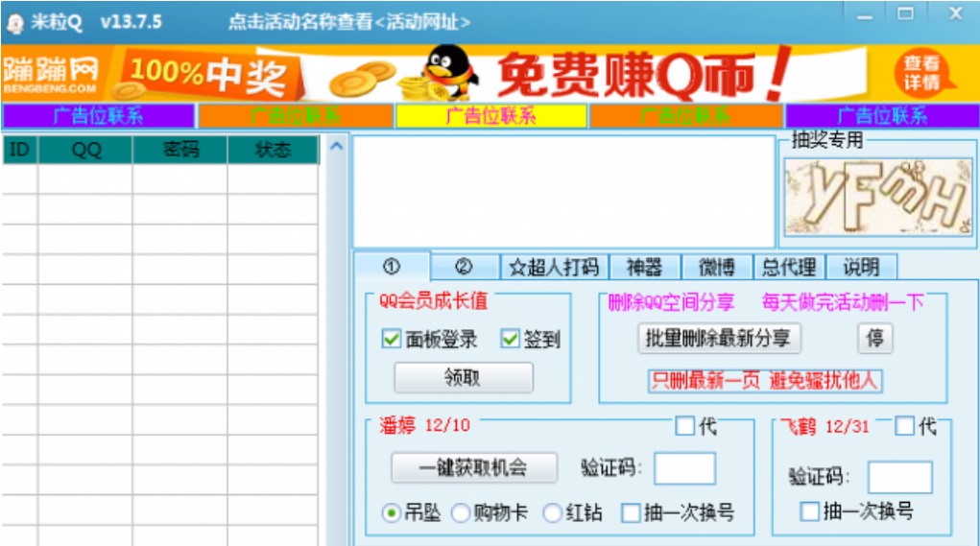This screenshot has height=546, width=980.
Task: Enable 抽一次换号 in 飞鹤 section
Action: tap(810, 511)
